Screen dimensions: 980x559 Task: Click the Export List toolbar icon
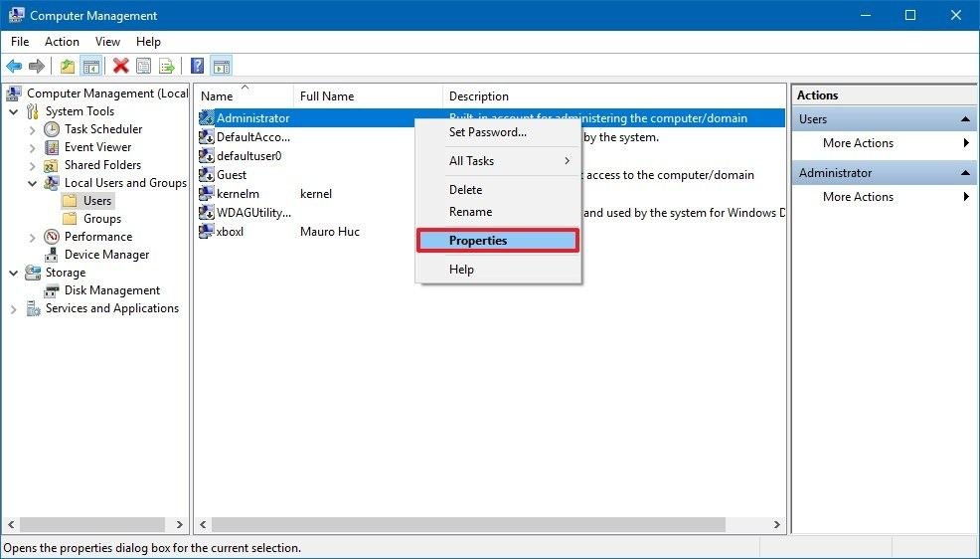pos(167,67)
